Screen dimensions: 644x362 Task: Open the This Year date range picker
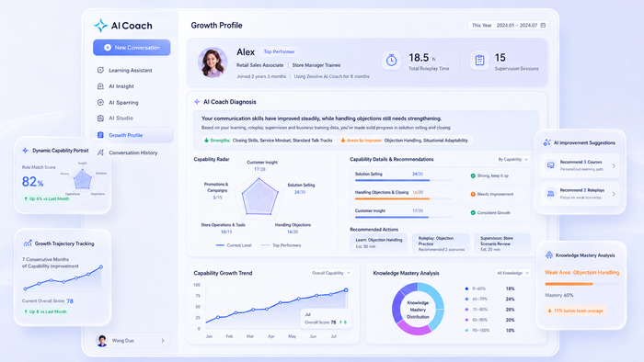[508, 25]
